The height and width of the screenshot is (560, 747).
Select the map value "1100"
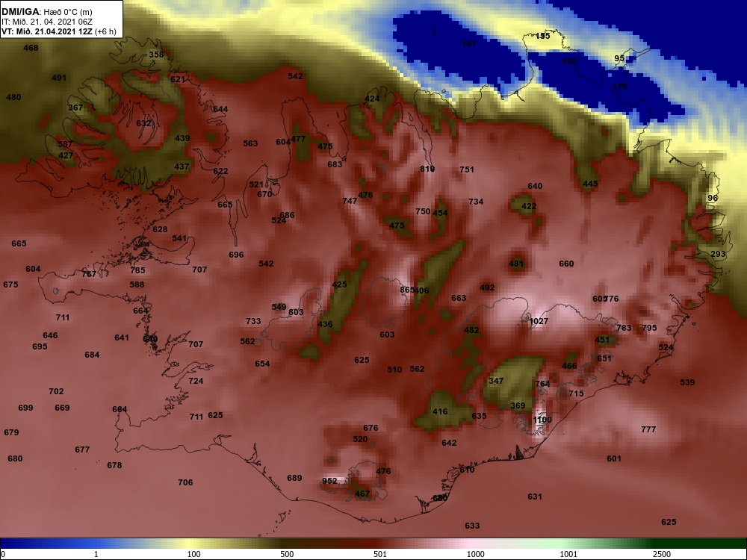pyautogui.click(x=542, y=420)
